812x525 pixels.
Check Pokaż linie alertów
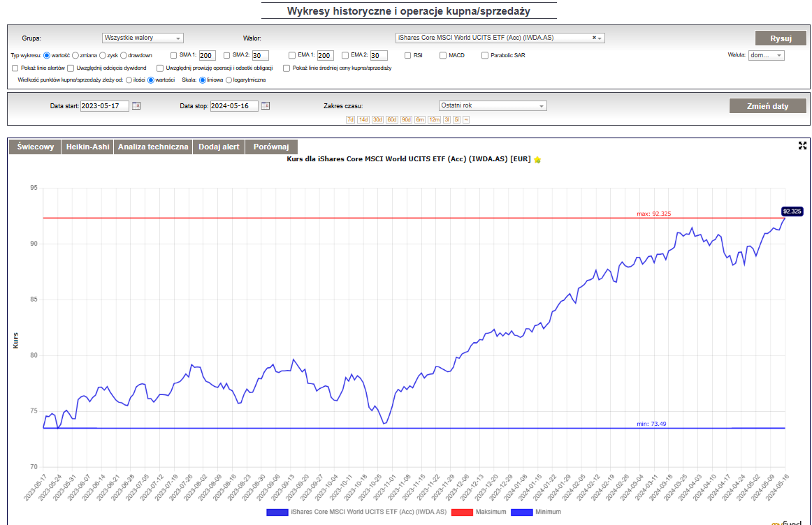click(15, 68)
